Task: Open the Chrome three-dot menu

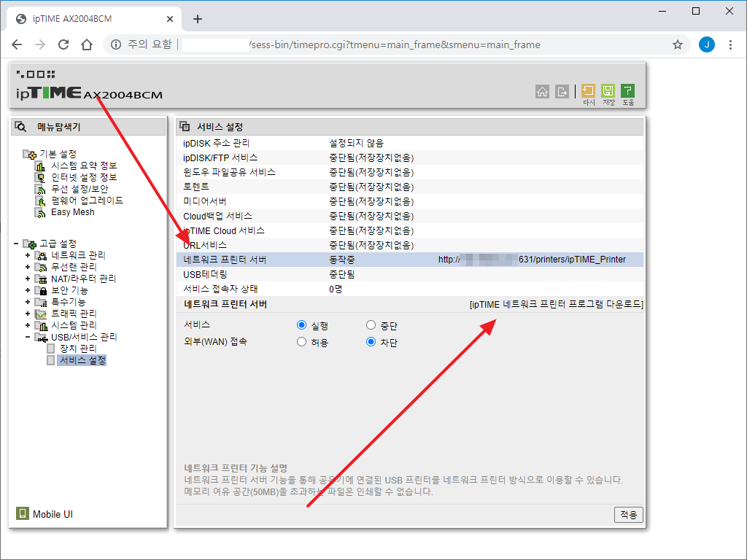Action: [x=730, y=44]
